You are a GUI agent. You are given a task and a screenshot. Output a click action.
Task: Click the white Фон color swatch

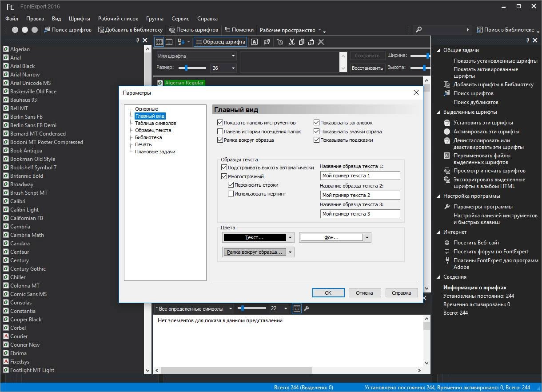pos(331,238)
